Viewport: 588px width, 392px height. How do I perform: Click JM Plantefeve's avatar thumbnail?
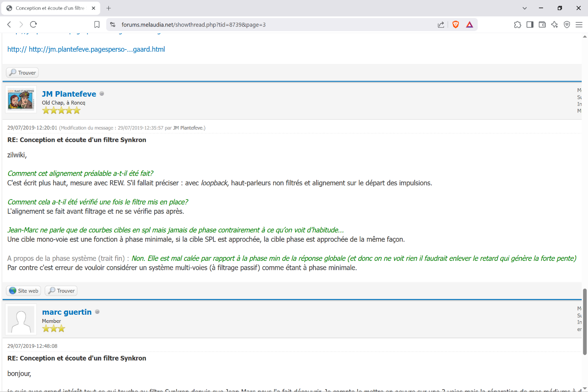coord(21,100)
